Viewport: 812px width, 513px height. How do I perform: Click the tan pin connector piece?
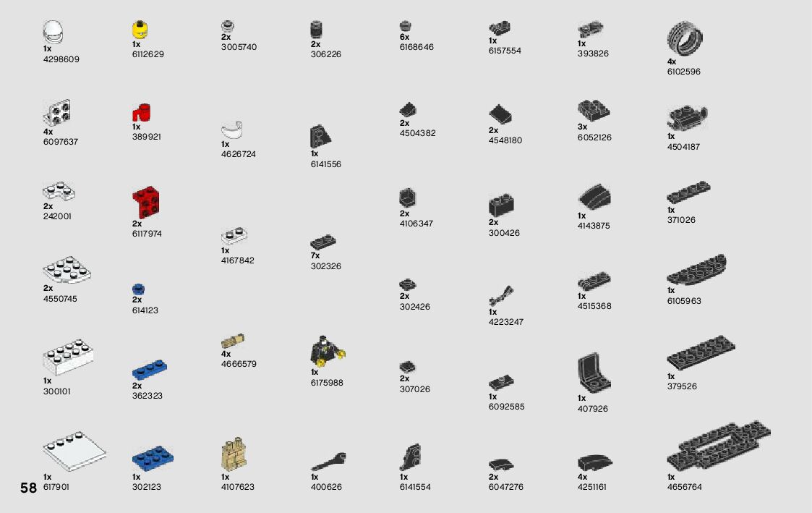tap(233, 341)
